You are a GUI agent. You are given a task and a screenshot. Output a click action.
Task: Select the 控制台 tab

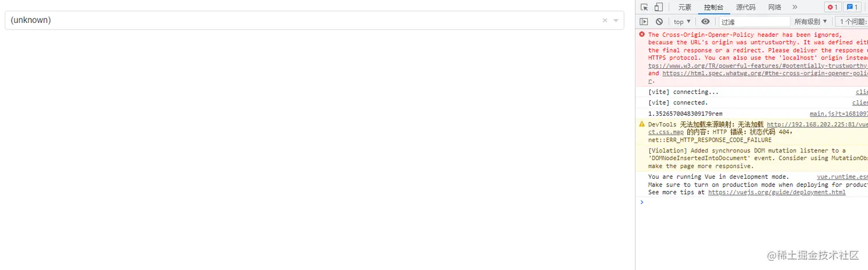714,7
